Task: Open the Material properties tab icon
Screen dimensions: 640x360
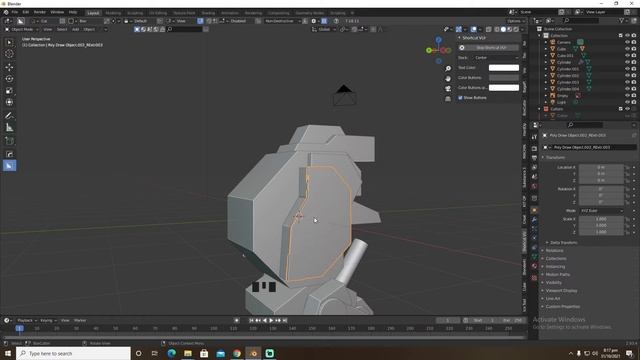Action: [x=534, y=266]
